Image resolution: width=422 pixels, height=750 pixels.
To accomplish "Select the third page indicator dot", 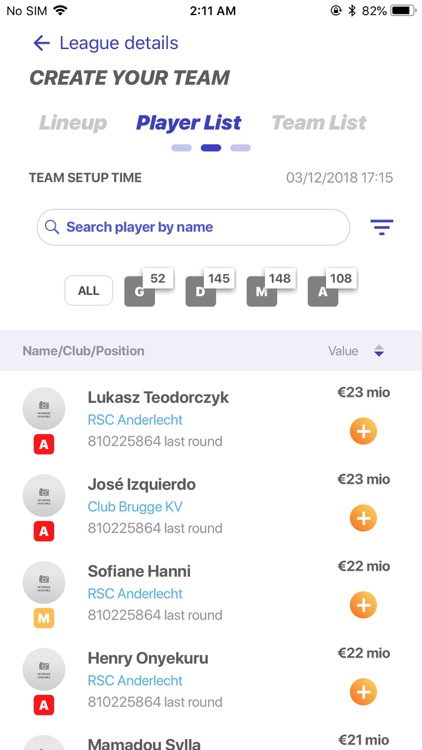I will click(x=240, y=148).
